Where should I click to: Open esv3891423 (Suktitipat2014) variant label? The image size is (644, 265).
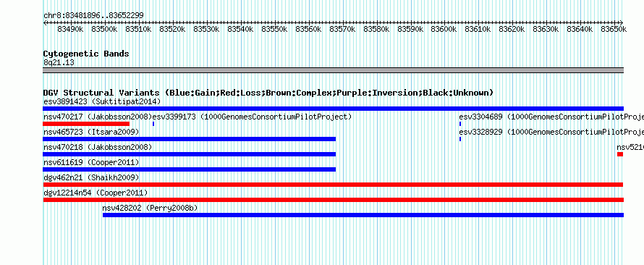tap(102, 101)
